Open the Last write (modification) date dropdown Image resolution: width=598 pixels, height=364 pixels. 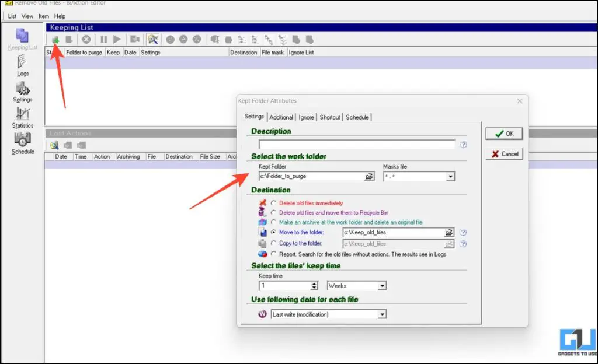click(x=383, y=314)
